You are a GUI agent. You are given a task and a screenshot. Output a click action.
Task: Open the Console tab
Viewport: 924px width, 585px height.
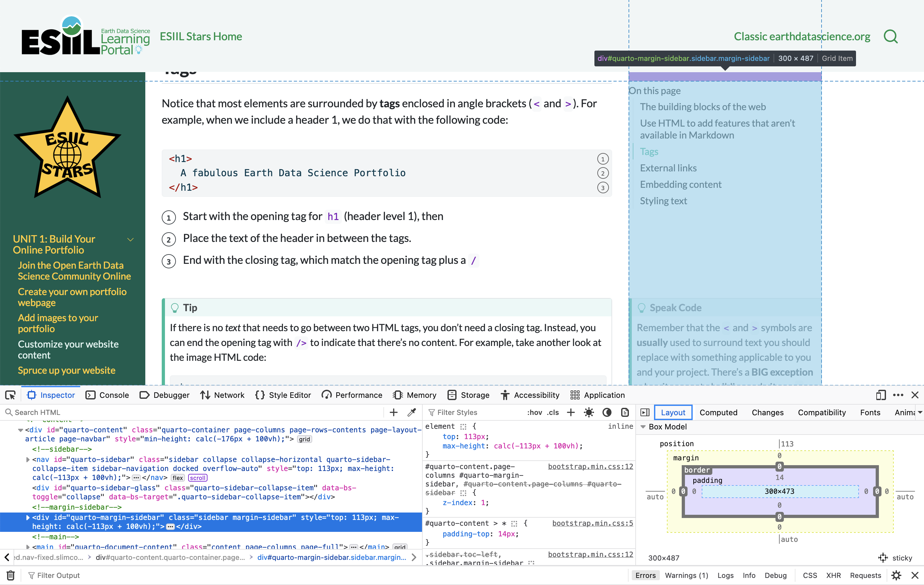tap(107, 395)
